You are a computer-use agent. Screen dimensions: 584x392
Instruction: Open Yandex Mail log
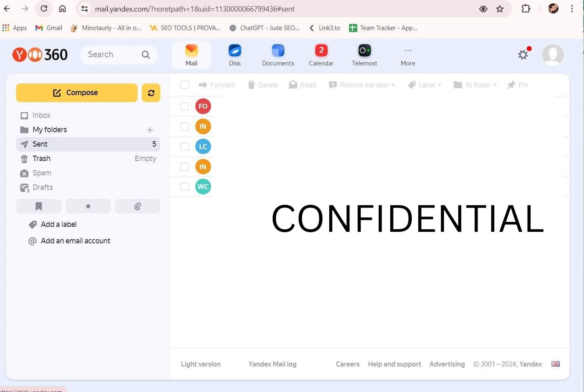[272, 364]
